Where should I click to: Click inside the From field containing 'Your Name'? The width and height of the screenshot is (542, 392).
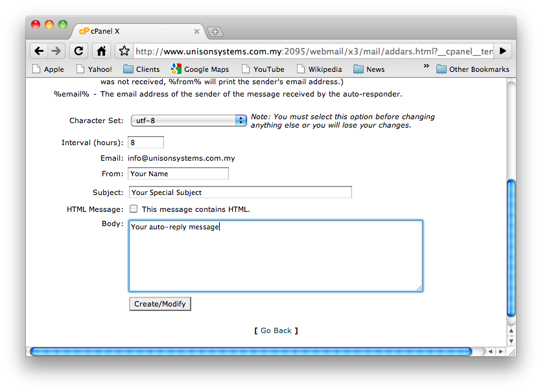[x=178, y=173]
